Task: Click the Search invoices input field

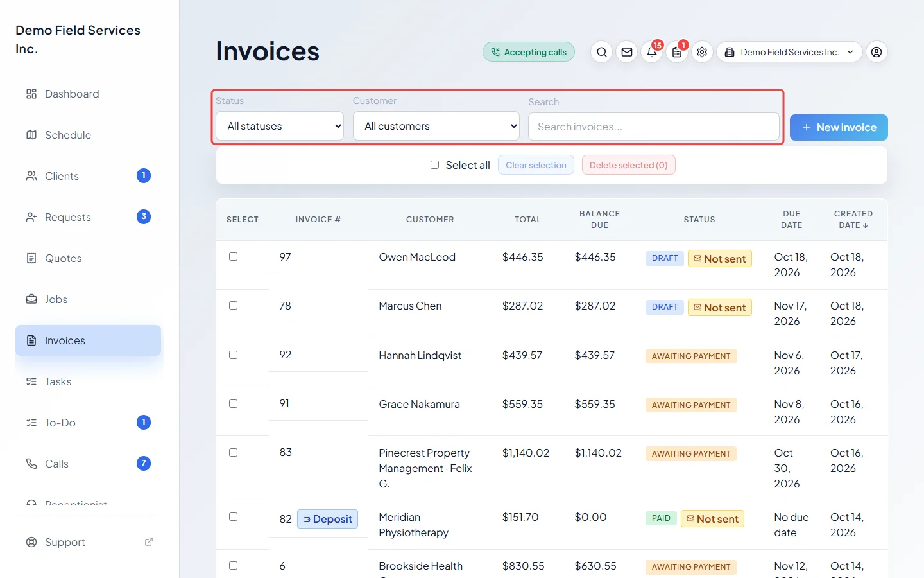Action: 654,127
